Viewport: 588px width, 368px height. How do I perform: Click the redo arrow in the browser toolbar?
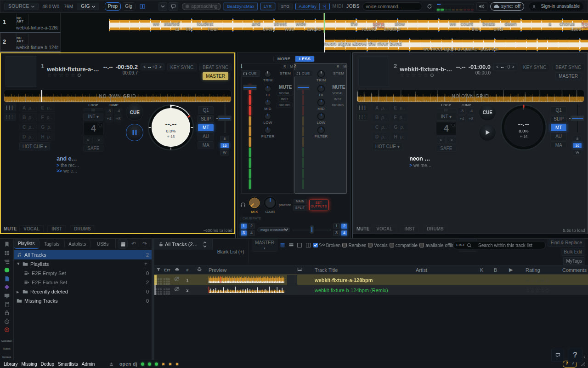144,244
